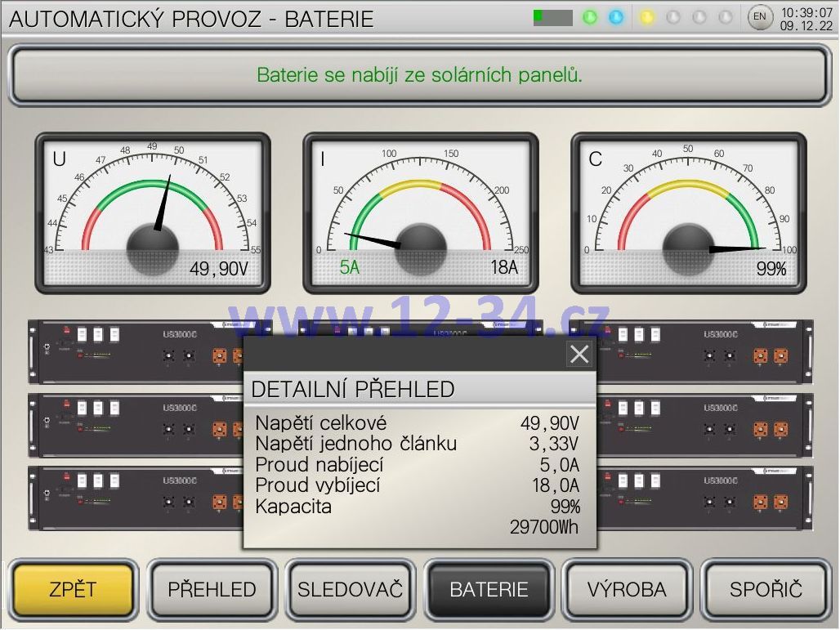Click the green progress bar in header

pyautogui.click(x=552, y=17)
